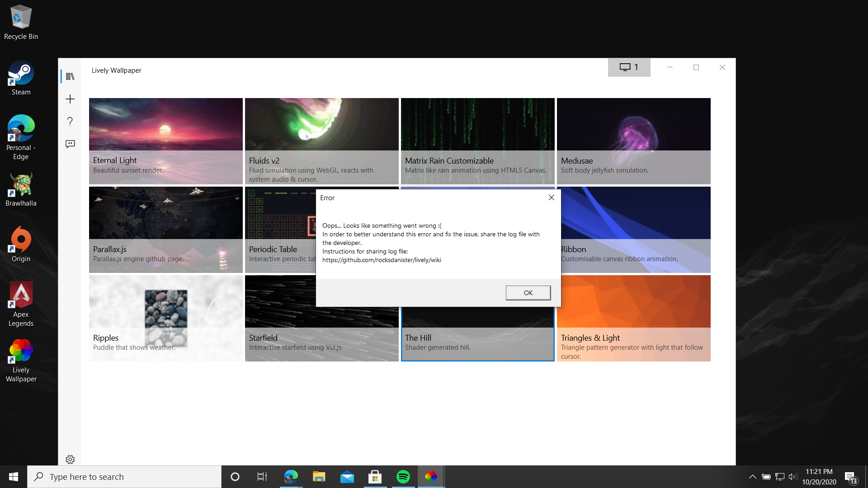Image resolution: width=868 pixels, height=488 pixels.
Task: Select Triangles & Light wallpaper
Action: [x=634, y=318]
